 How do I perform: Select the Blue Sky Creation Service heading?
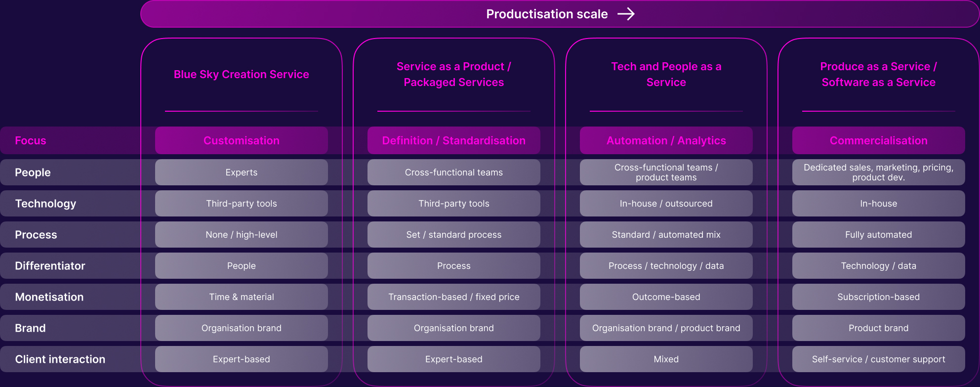[x=242, y=74]
